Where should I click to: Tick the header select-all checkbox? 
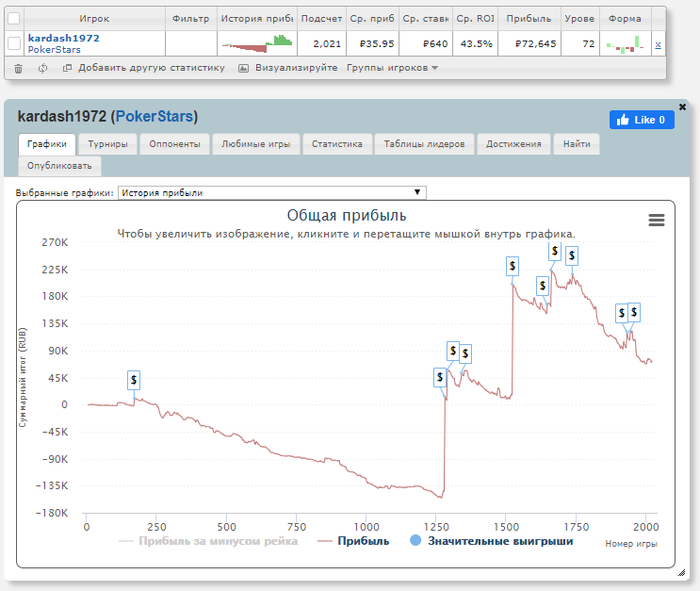click(x=14, y=19)
